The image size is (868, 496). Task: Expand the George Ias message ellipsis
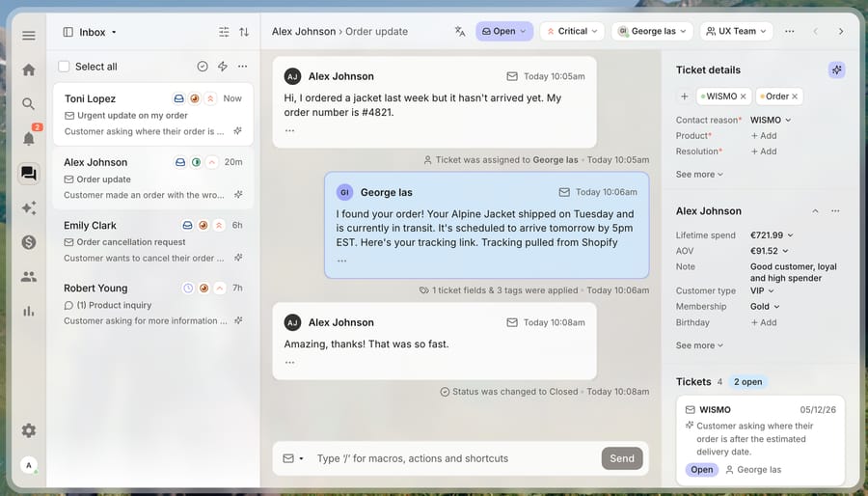tap(341, 261)
